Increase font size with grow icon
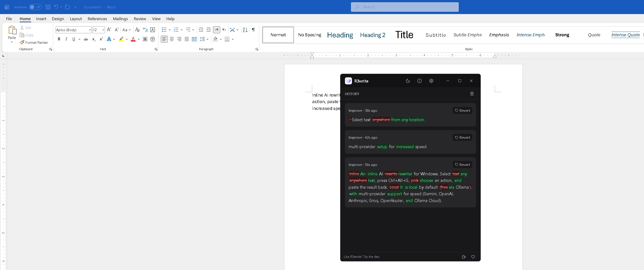The height and width of the screenshot is (270, 644). click(109, 30)
